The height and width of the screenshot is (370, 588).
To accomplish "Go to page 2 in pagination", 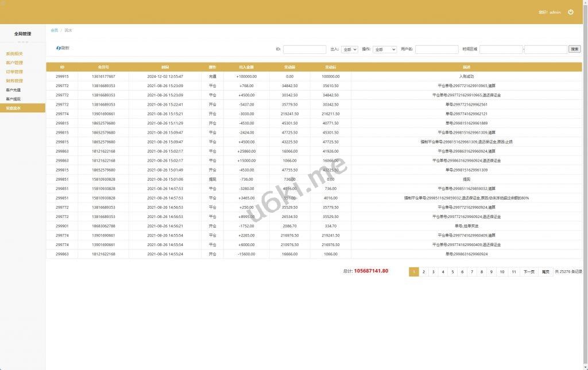I will [424, 272].
